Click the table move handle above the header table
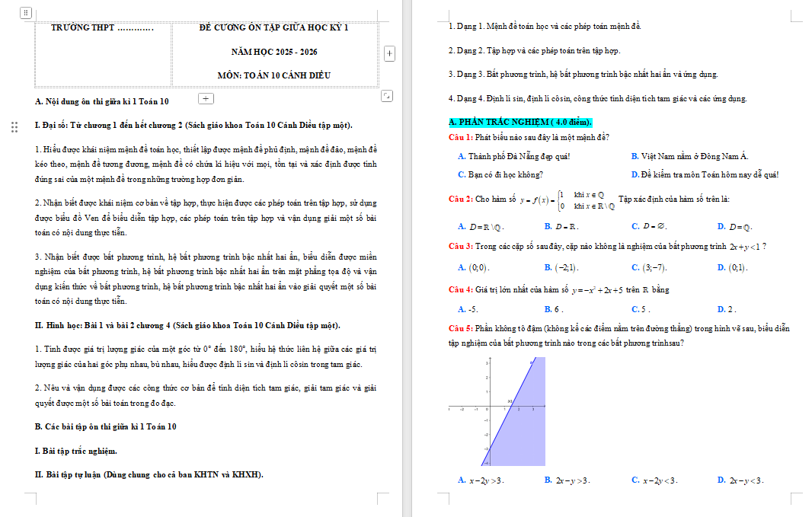The width and height of the screenshot is (812, 517). point(25,13)
